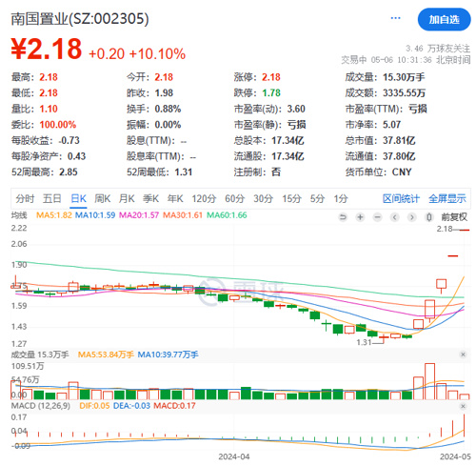This screenshot has width=476, height=466.
Task: Zoom out the chart with minus icon
Action: 377,217
